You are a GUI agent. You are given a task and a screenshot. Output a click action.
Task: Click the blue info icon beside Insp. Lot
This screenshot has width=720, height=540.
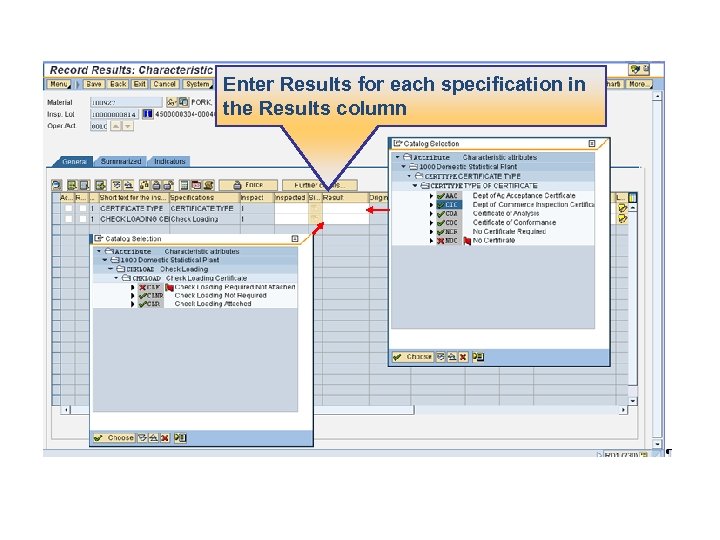click(x=147, y=114)
